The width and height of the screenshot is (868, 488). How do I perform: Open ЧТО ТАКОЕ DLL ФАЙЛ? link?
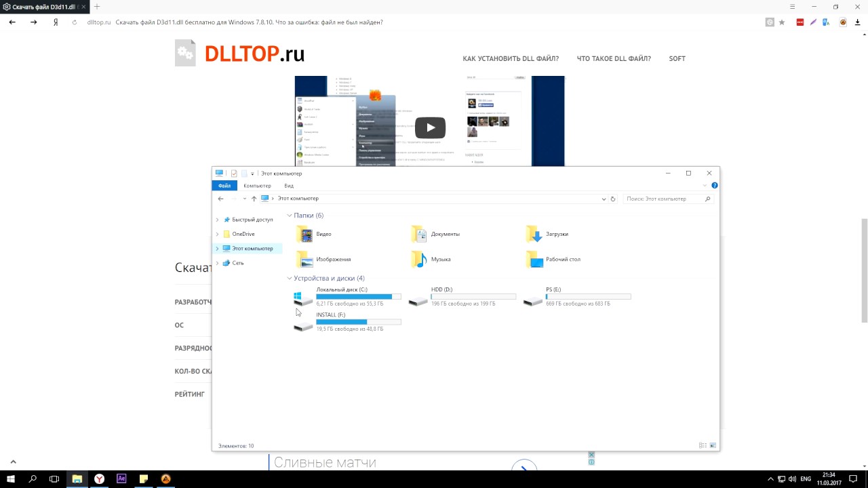[614, 59]
